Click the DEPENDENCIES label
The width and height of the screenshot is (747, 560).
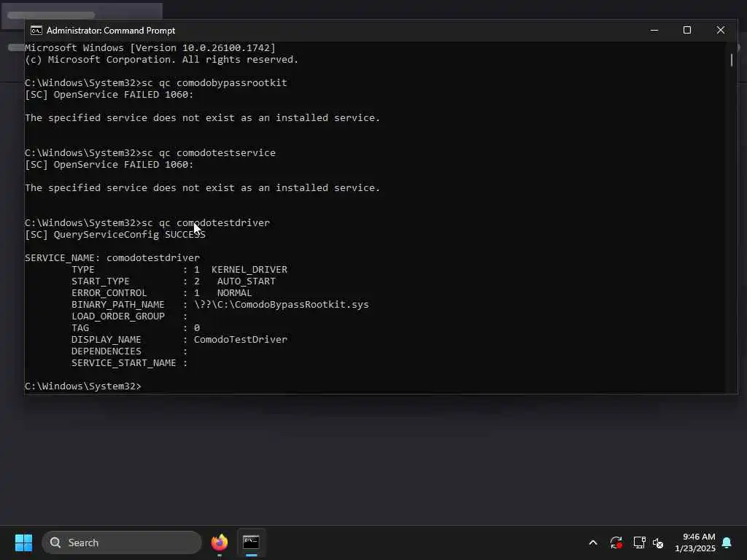coord(107,351)
